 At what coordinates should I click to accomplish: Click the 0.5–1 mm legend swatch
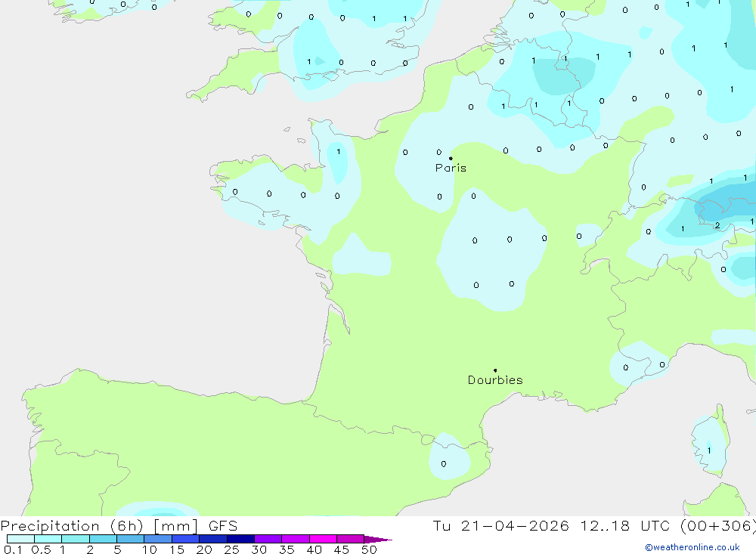click(48, 539)
